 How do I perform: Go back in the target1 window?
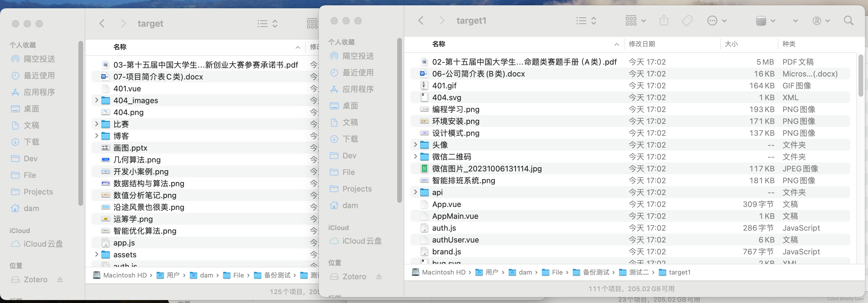click(421, 20)
